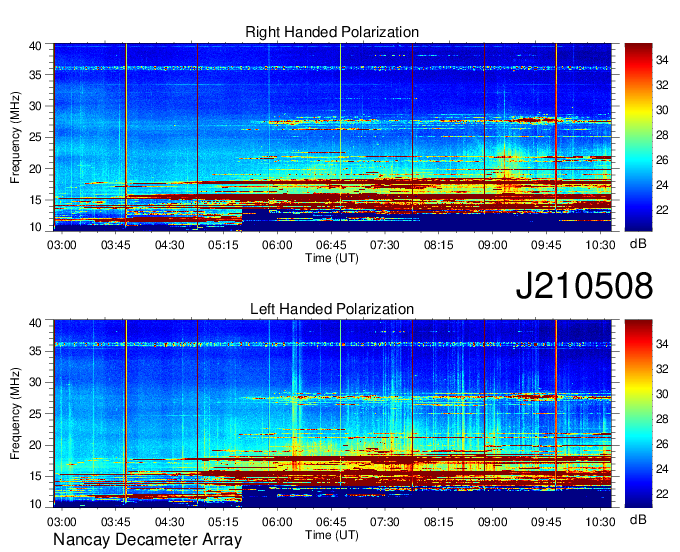Click 05:15 tick on Right Handed time axis
The width and height of the screenshot is (680, 552).
(223, 245)
